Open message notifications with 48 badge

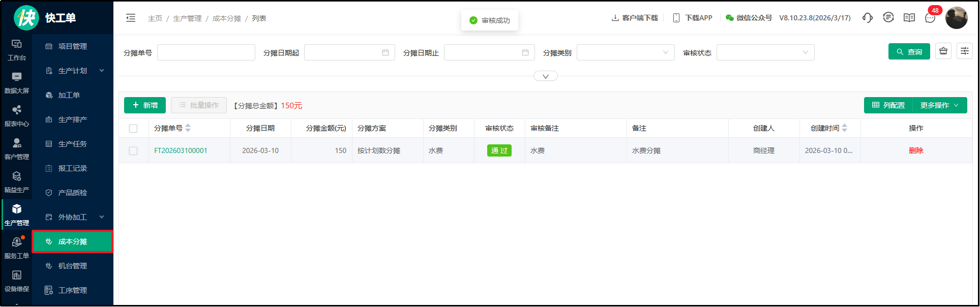tap(930, 18)
